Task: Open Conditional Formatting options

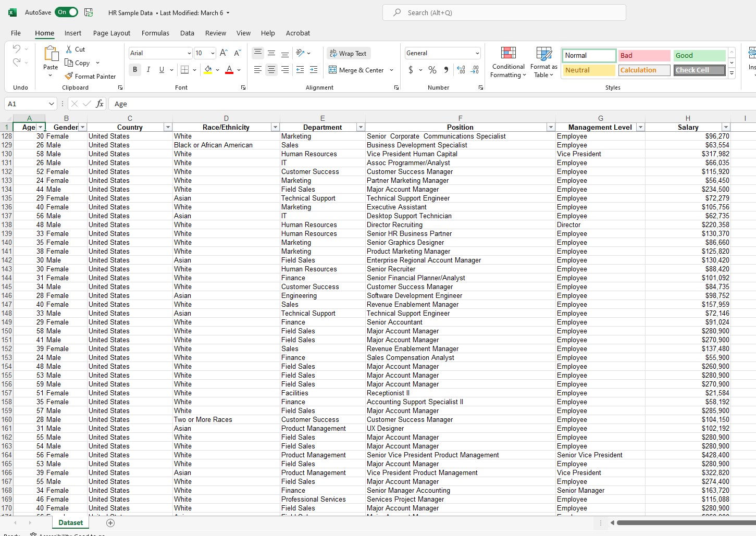Action: tap(508, 62)
